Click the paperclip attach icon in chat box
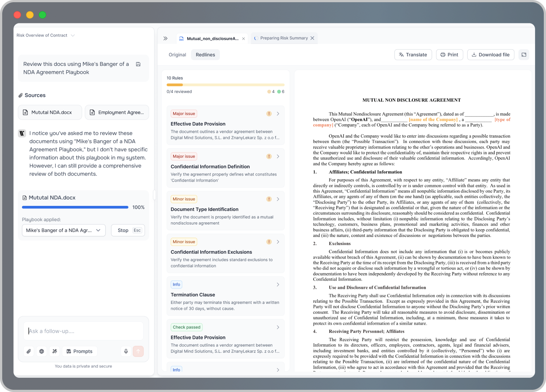546x392 pixels. click(x=29, y=351)
